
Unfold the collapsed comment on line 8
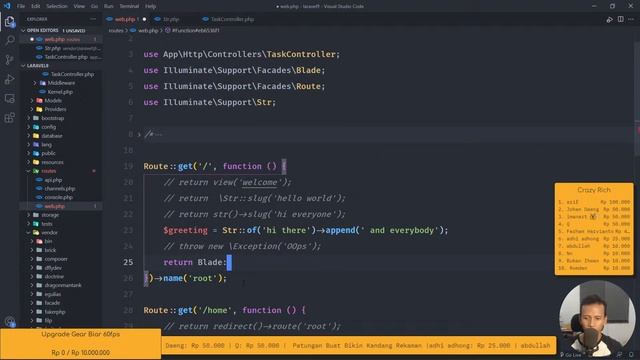point(139,134)
